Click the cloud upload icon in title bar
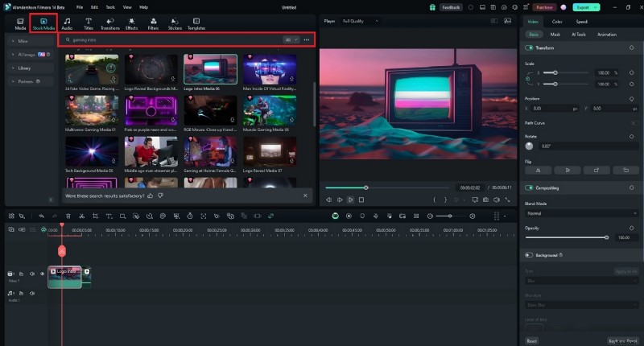644x346 pixels. coord(504,7)
